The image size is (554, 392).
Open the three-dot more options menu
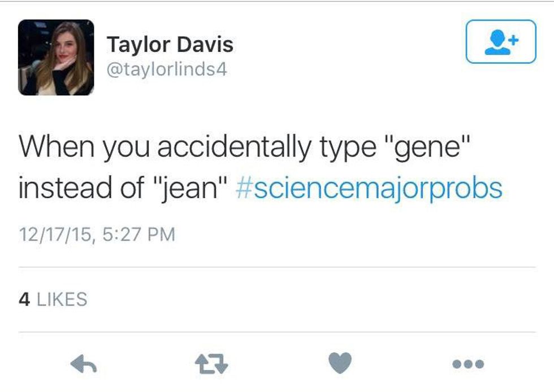[x=468, y=364]
